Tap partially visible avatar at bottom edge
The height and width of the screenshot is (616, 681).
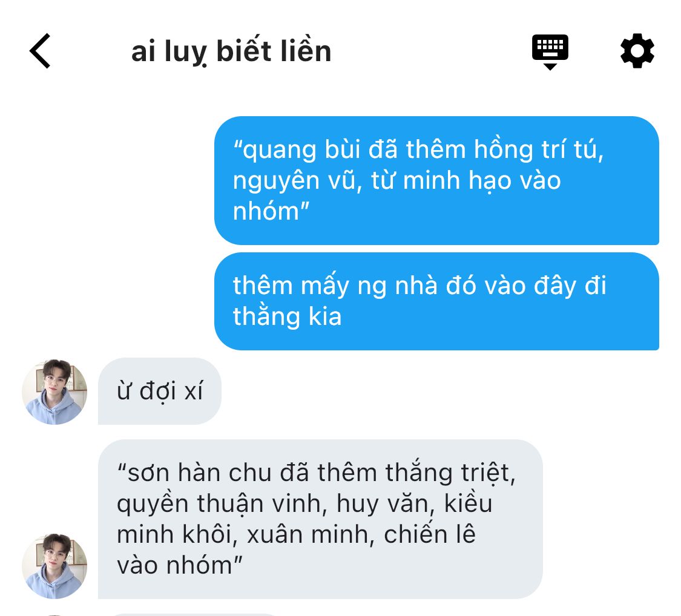(x=54, y=615)
